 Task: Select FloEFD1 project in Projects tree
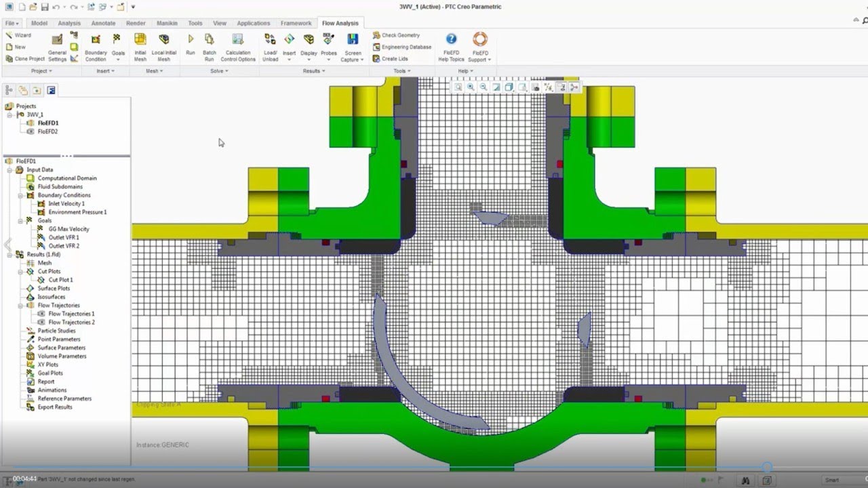click(x=47, y=123)
